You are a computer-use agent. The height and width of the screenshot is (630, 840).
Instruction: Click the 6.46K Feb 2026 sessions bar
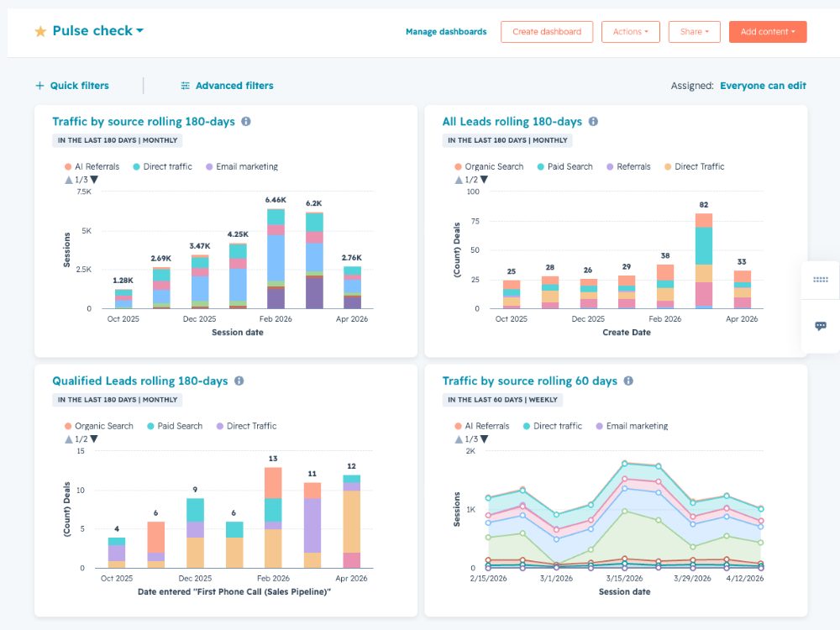click(x=276, y=259)
